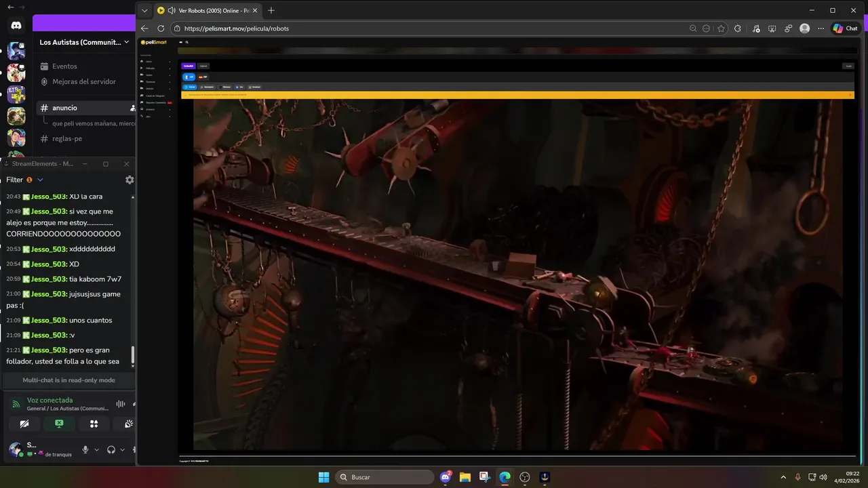Deafen Discord headphones icon
Viewport: 868px width, 488px height.
(111, 449)
